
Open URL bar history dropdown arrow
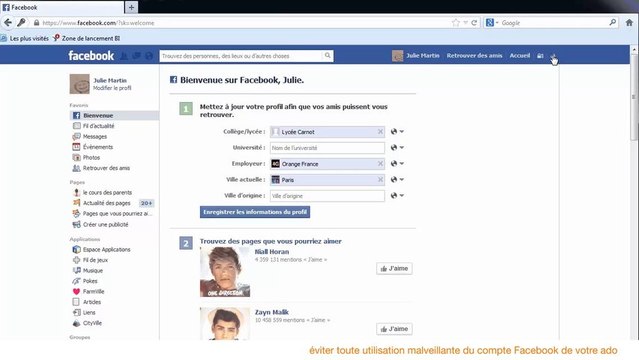[465, 23]
